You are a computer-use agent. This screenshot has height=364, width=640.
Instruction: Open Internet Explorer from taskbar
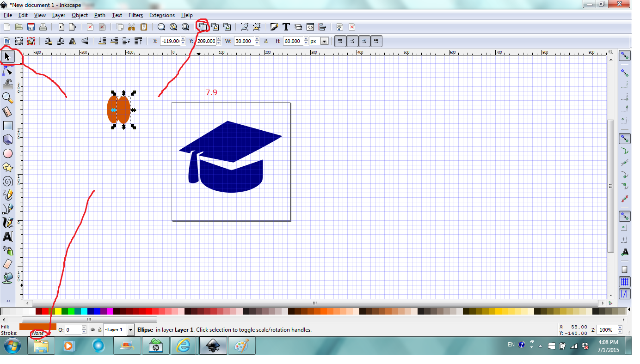coord(184,346)
